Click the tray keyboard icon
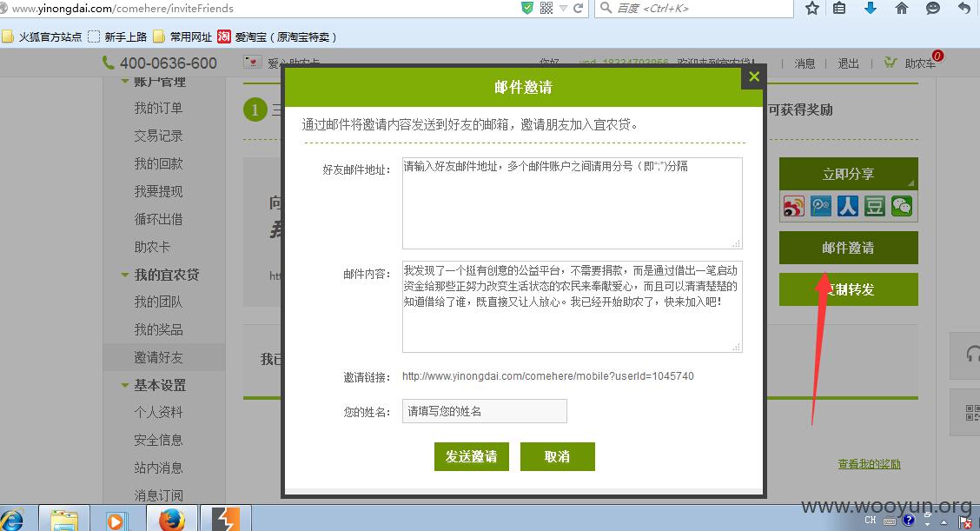This screenshot has width=980, height=531. point(890,521)
